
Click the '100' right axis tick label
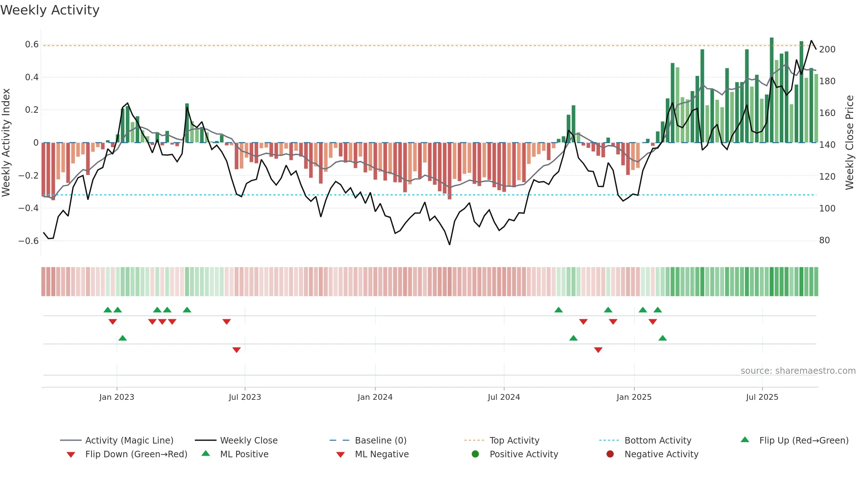(827, 208)
